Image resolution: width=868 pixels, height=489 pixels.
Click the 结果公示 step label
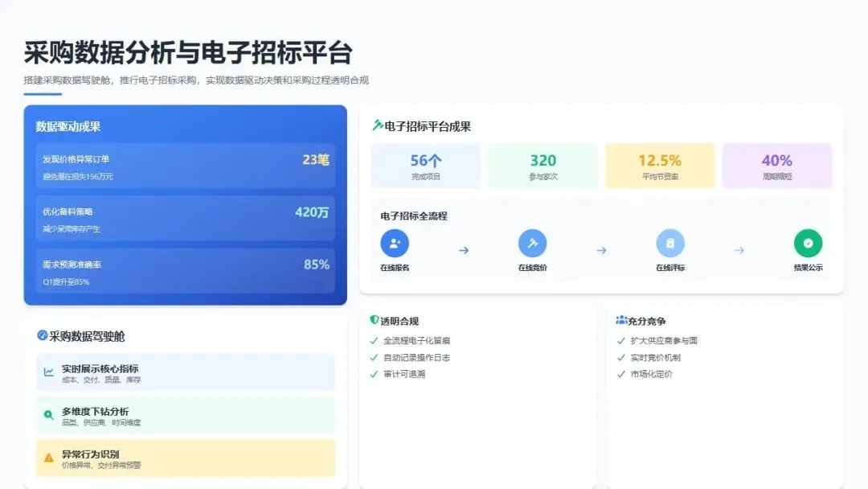click(x=809, y=268)
